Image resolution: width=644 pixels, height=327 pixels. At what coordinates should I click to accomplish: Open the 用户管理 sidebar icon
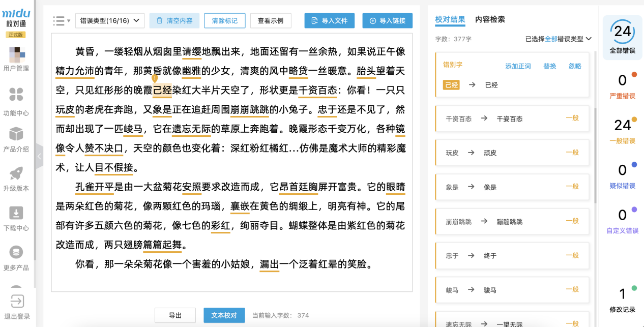point(16,54)
